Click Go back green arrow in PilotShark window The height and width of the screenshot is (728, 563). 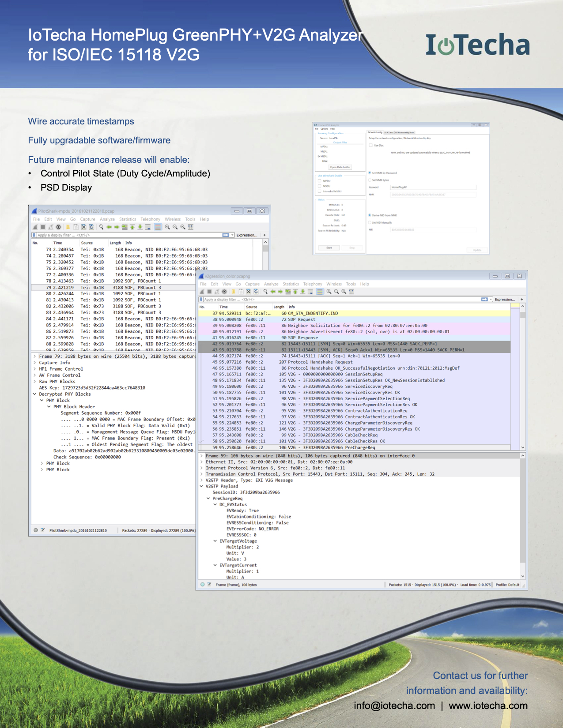click(x=109, y=227)
